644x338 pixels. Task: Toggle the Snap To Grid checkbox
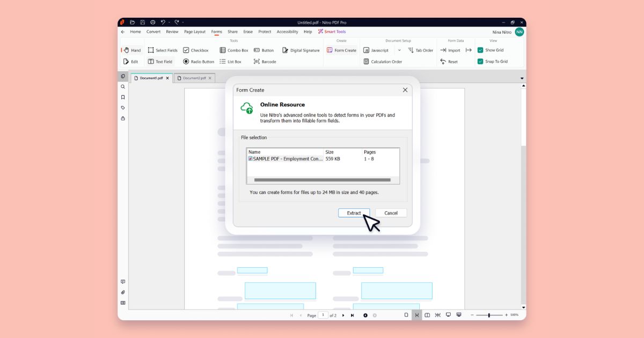click(x=480, y=62)
